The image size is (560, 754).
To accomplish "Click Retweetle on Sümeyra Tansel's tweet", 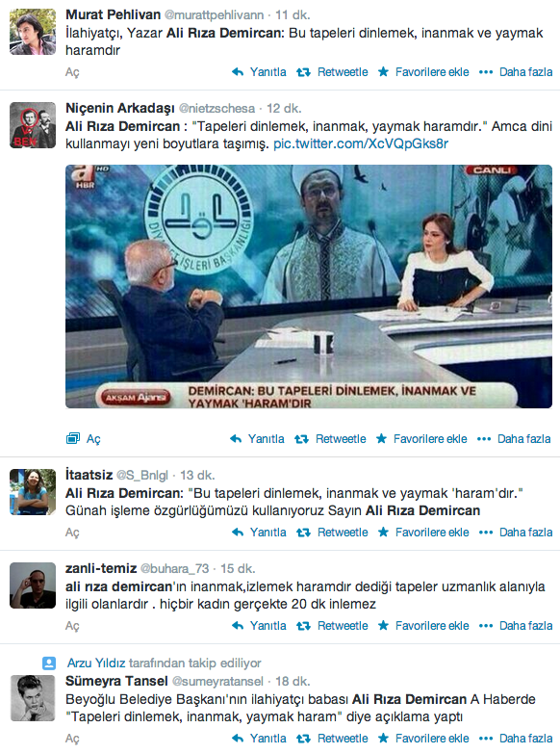I will pyautogui.click(x=343, y=739).
